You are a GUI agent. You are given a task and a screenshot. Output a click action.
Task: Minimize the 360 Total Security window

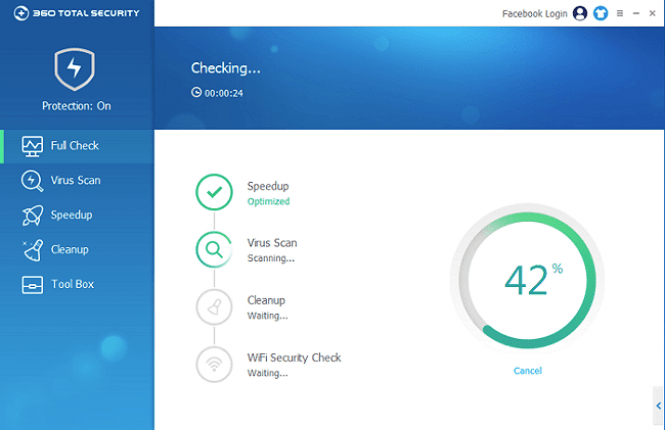[636, 14]
